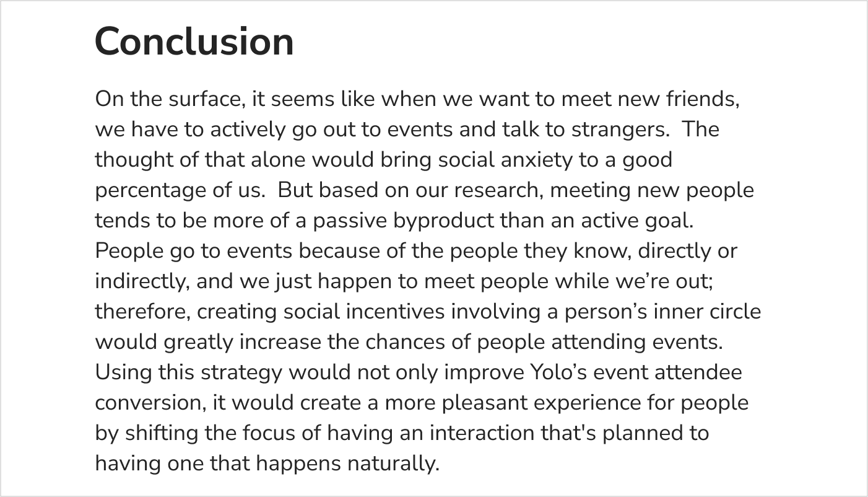Click the Conclusion heading
This screenshot has height=497, width=868.
pyautogui.click(x=194, y=42)
